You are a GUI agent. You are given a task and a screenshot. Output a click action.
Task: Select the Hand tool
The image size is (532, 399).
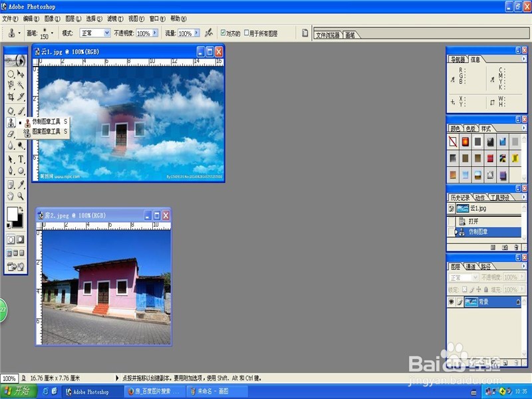(11, 196)
